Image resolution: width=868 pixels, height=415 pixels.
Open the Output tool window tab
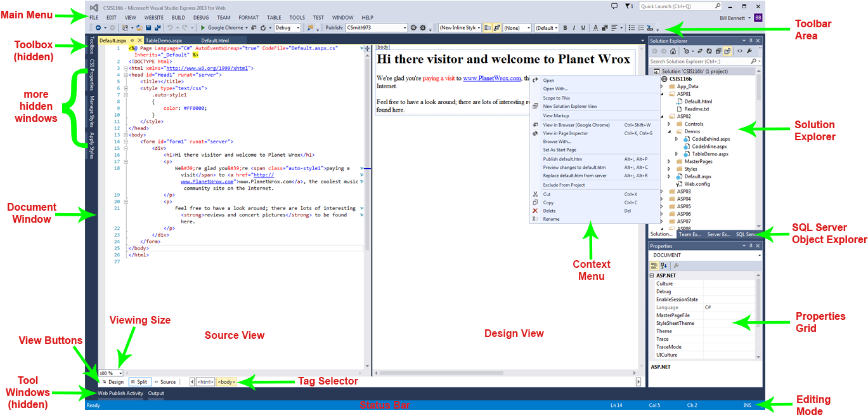pos(156,393)
